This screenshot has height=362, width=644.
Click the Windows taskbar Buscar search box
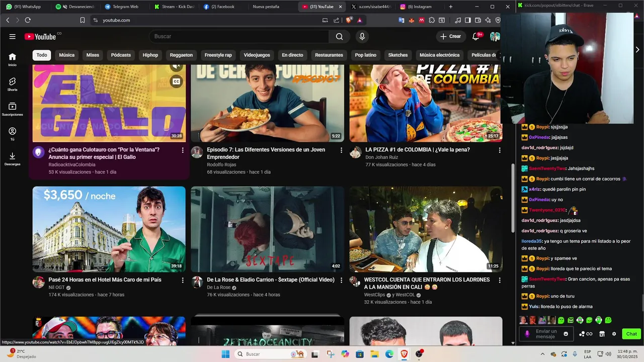pos(271,354)
